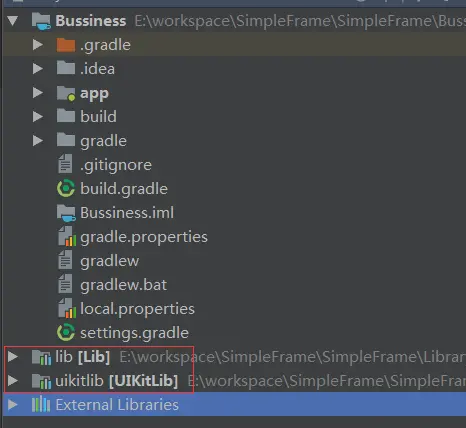The height and width of the screenshot is (428, 466).
Task: Expand the gradle folder arrow
Action: pyautogui.click(x=38, y=141)
